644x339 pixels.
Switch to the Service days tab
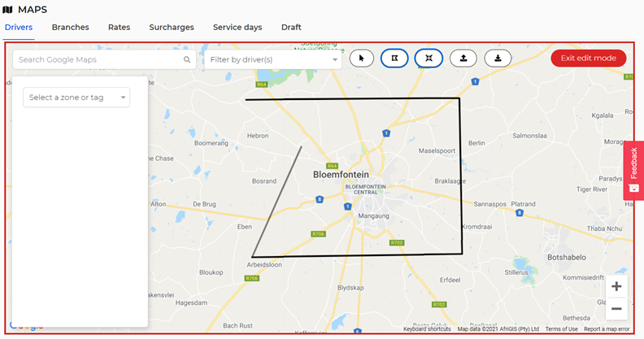tap(237, 27)
